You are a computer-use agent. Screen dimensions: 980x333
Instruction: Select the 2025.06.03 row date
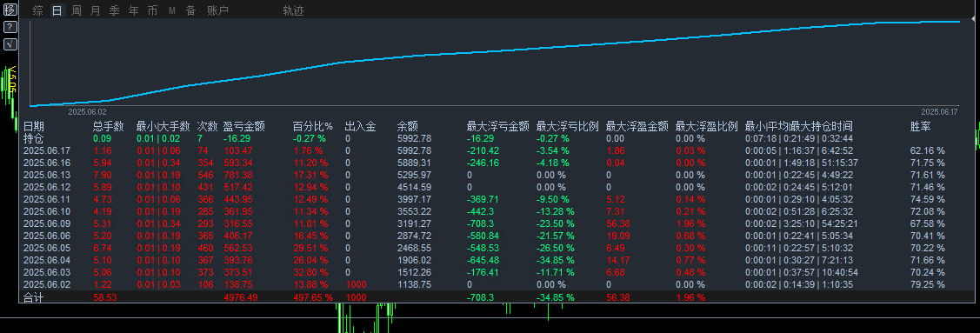click(47, 272)
